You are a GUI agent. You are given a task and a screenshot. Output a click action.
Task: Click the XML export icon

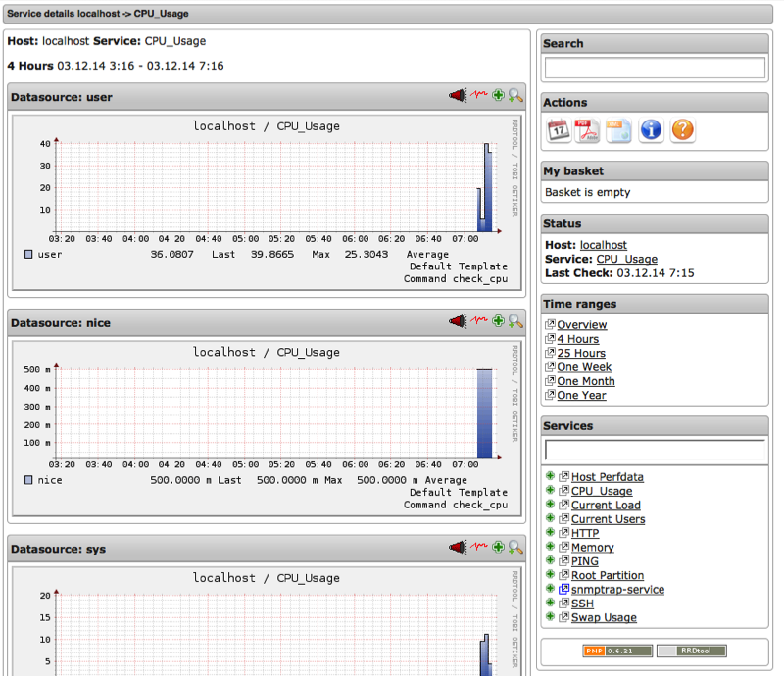618,129
